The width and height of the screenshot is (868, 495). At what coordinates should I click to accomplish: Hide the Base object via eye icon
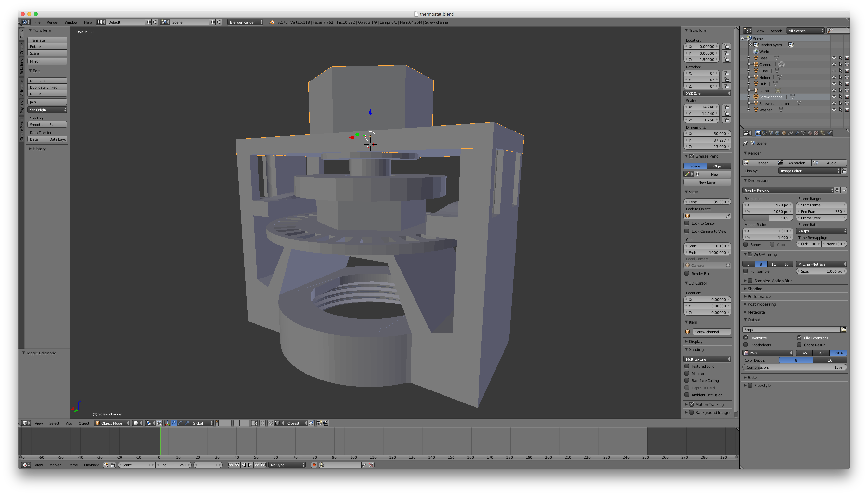[834, 58]
